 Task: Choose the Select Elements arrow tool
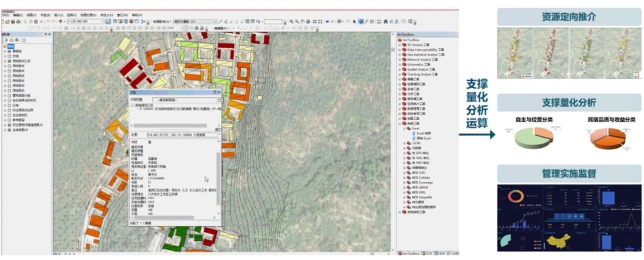pos(354,21)
